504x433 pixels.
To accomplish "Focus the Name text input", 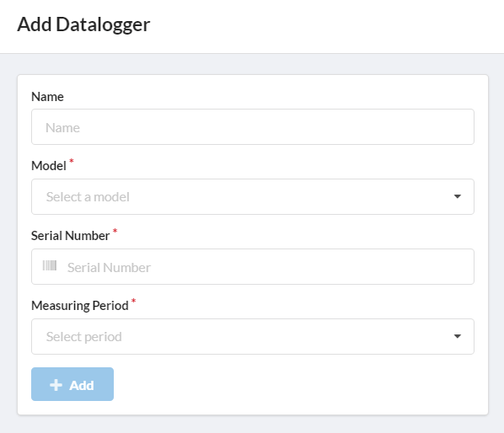I will pyautogui.click(x=253, y=127).
